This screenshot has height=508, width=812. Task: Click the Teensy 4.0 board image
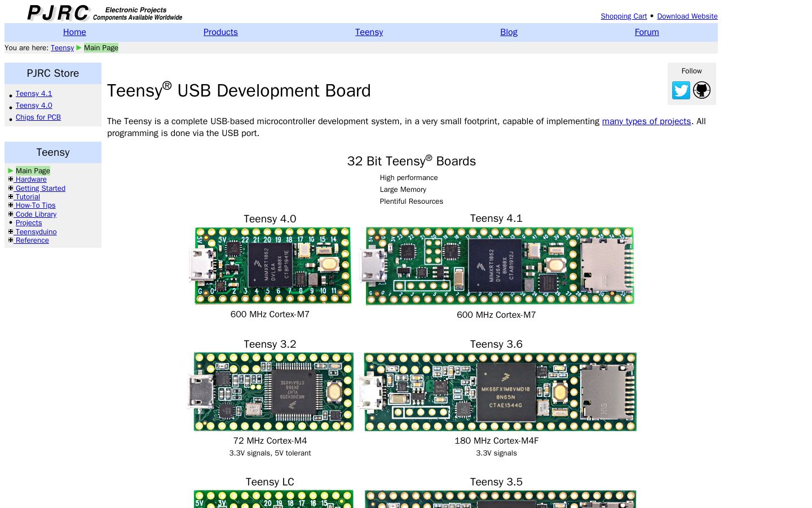click(270, 266)
